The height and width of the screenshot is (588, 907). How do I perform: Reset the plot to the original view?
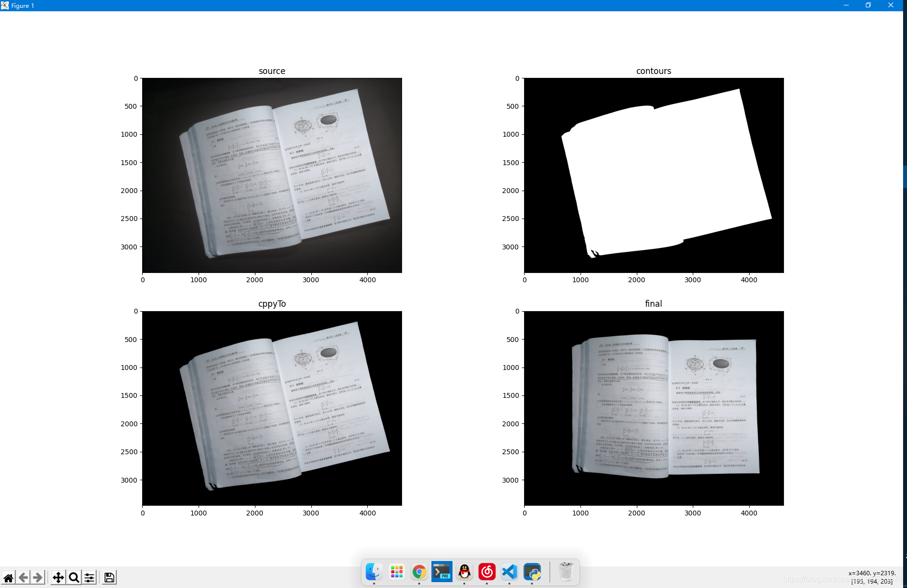pyautogui.click(x=8, y=578)
